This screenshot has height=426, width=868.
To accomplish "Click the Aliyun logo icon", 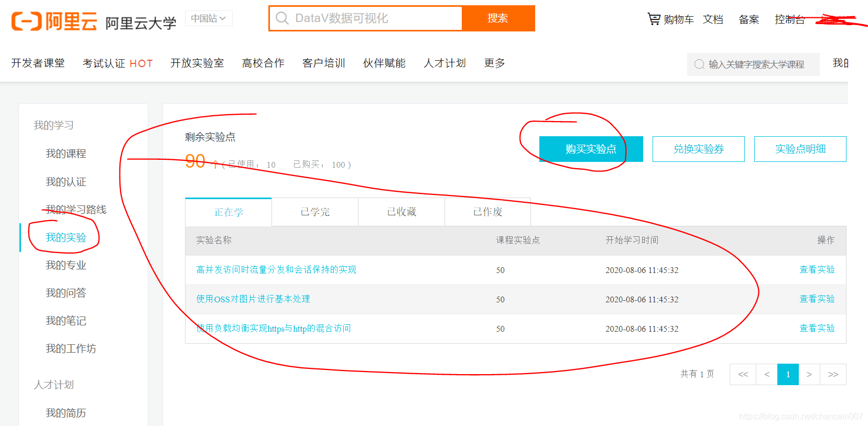I will click(26, 21).
